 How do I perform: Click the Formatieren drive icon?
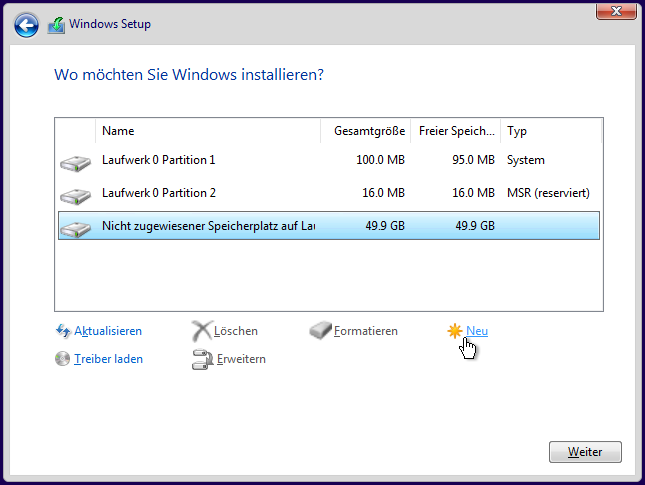pyautogui.click(x=320, y=330)
